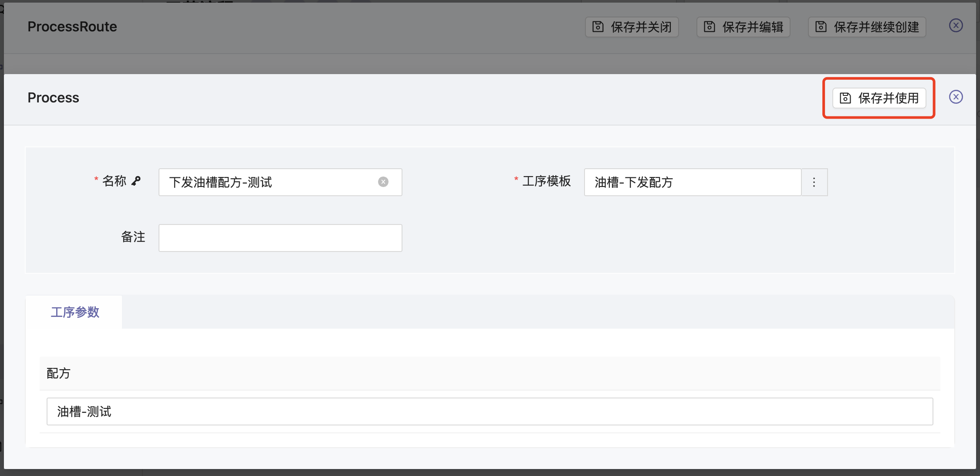Click the 配方 column header
The width and height of the screenshot is (980, 476).
58,373
